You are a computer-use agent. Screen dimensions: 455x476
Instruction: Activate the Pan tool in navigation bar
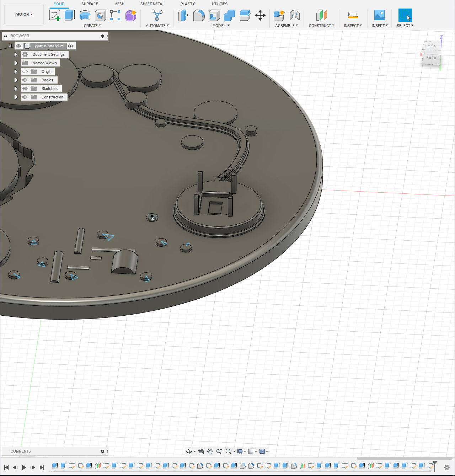coord(210,451)
